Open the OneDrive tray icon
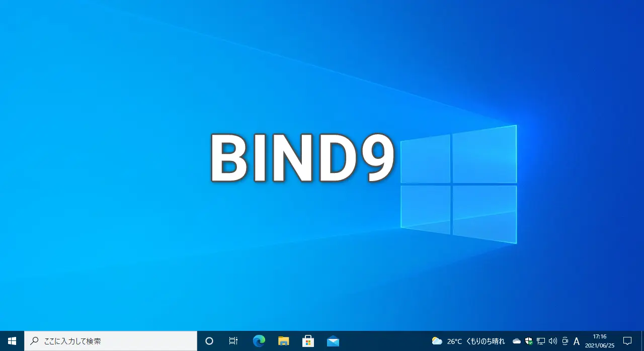Image resolution: width=644 pixels, height=351 pixels. click(x=516, y=341)
